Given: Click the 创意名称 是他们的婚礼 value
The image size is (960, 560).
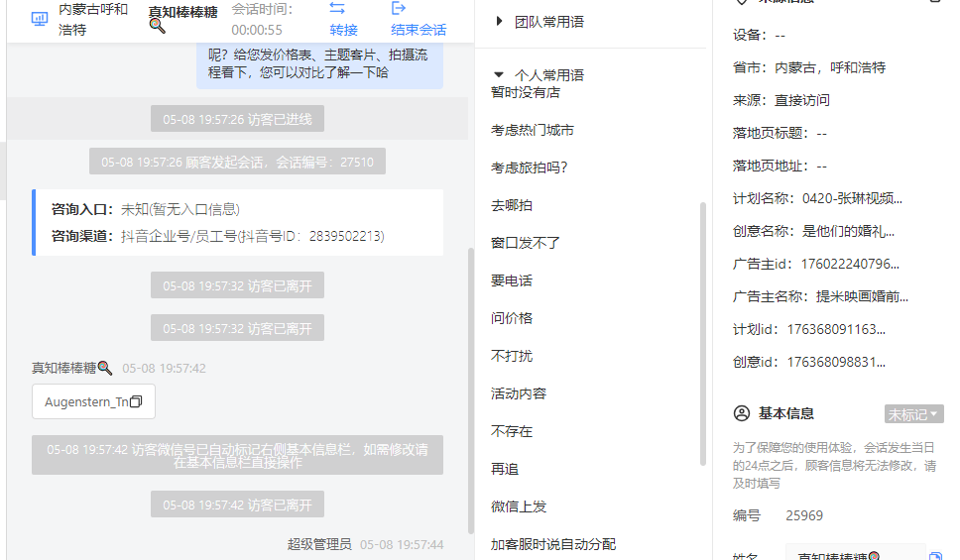Looking at the screenshot, I should pos(848,231).
